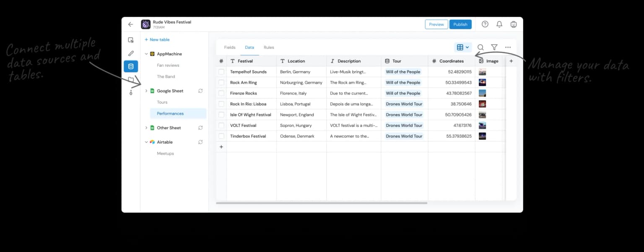Image resolution: width=644 pixels, height=252 pixels.
Task: Open the Rules tab
Action: [269, 47]
